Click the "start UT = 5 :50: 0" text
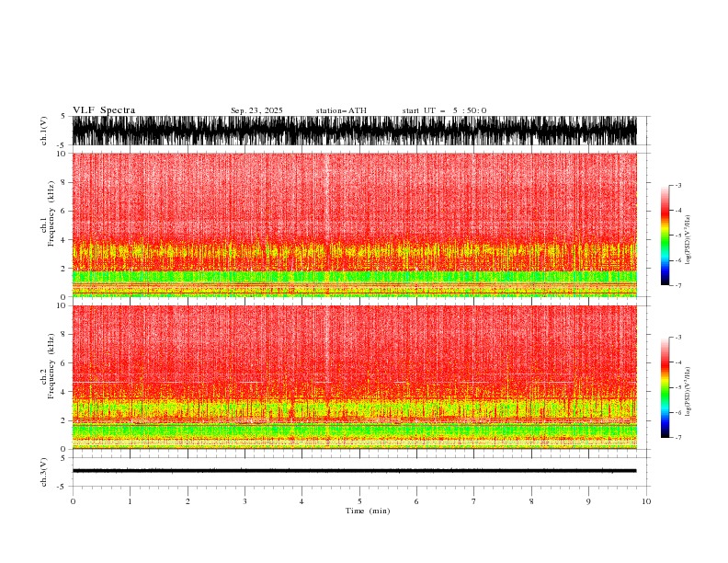728x563 pixels. tap(444, 110)
